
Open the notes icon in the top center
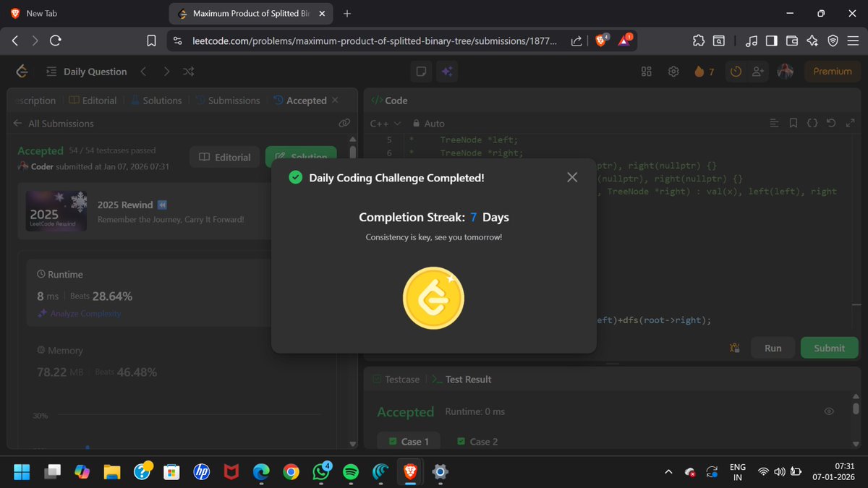[420, 71]
